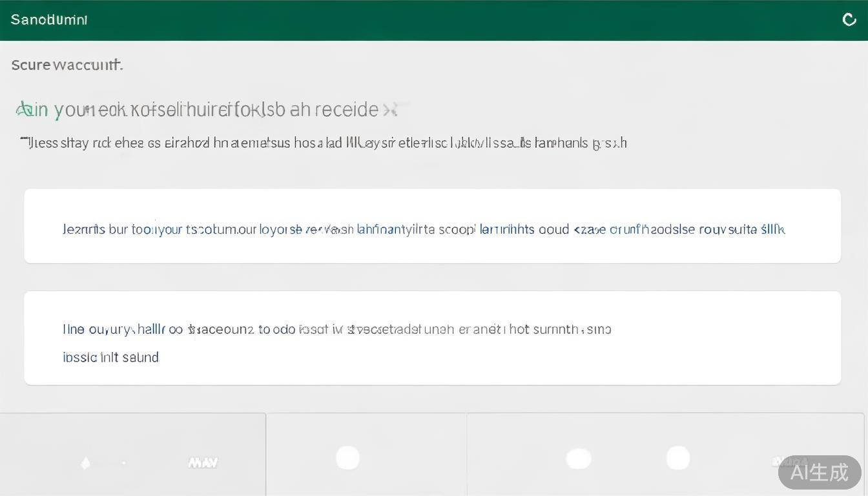Select the 'Scure waccuntt.' breadcrumb label
Viewport: 868px width, 496px height.
tap(67, 65)
